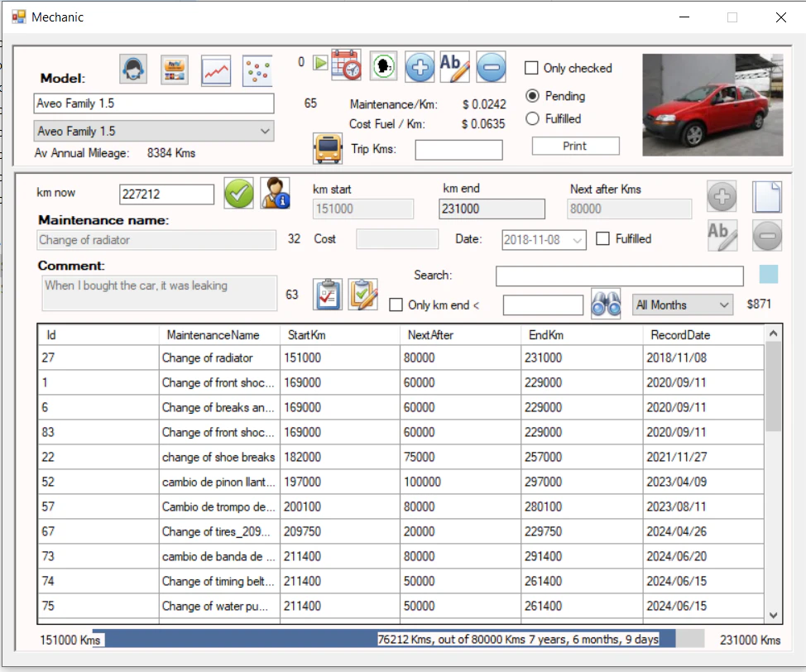The height and width of the screenshot is (672, 806).
Task: Click the Model name text field
Action: pyautogui.click(x=154, y=103)
